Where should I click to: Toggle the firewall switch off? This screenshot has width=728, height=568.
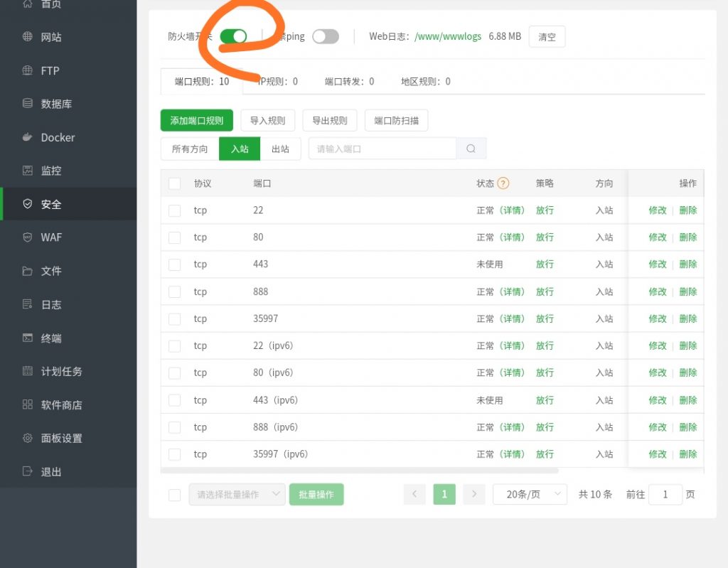[x=233, y=36]
